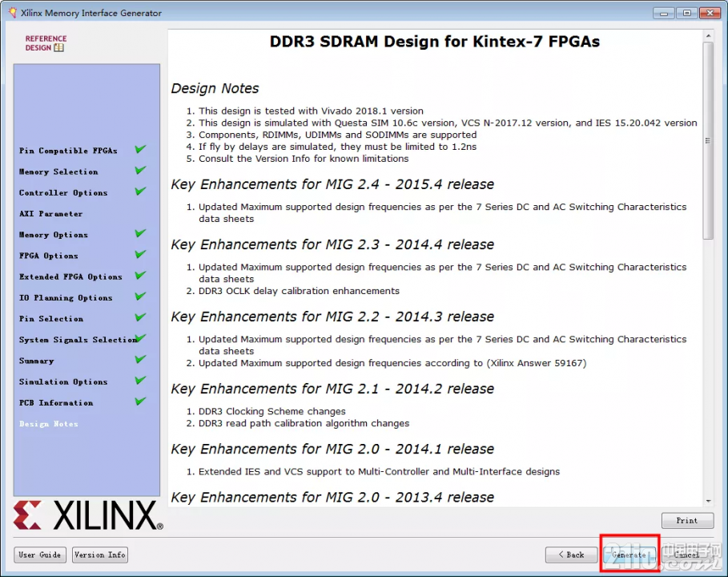The image size is (728, 577).
Task: Click the 'Key Enhancements for MIG 2.1 - 2014.2 release' heading
Action: tap(332, 389)
